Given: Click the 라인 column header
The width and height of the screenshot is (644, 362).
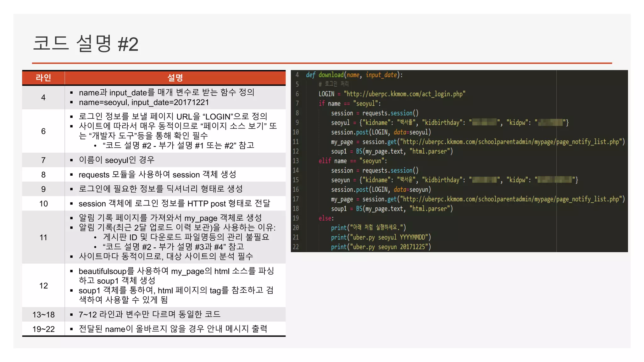Looking at the screenshot, I should [x=43, y=78].
